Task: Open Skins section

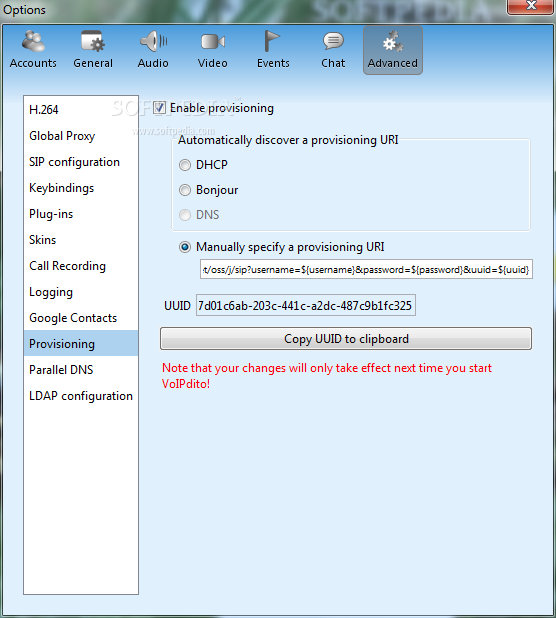Action: click(81, 240)
